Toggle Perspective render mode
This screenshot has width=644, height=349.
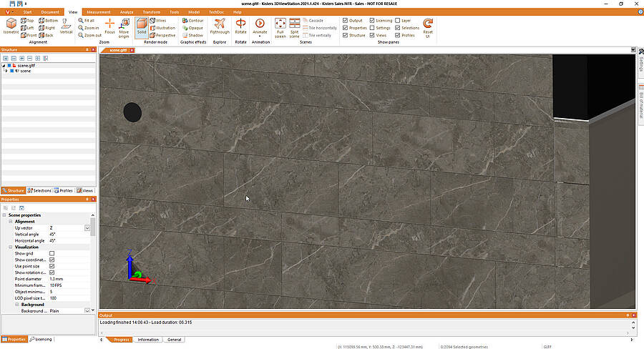(162, 35)
